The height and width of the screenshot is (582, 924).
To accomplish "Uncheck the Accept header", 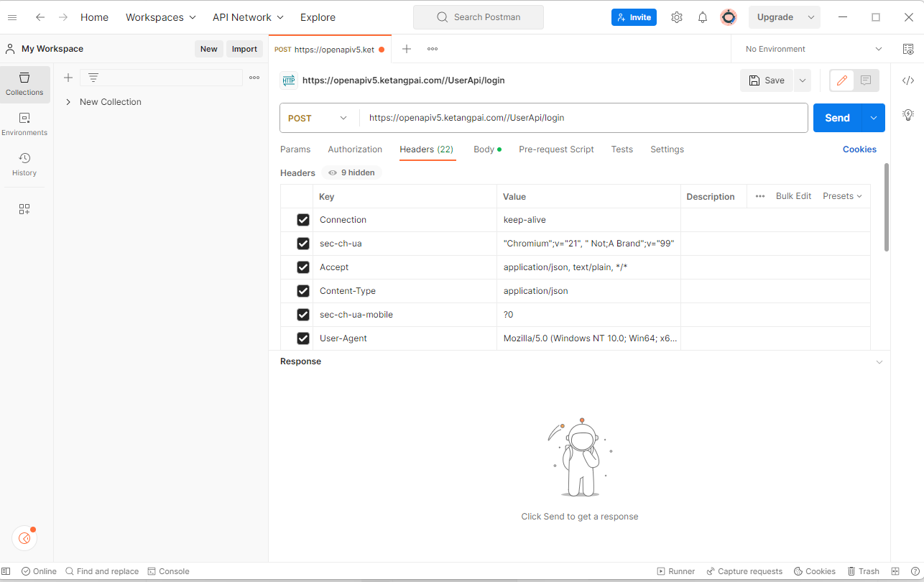I will (303, 267).
